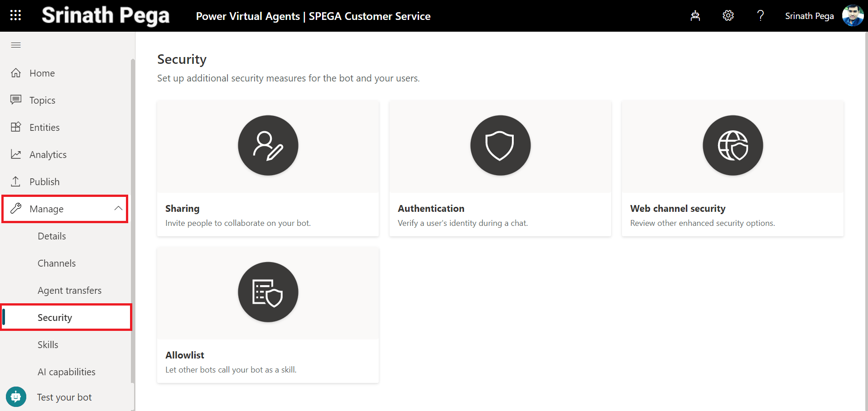Screen dimensions: 868x411
Task: Open the Srinath Pega profile avatar
Action: (852, 16)
